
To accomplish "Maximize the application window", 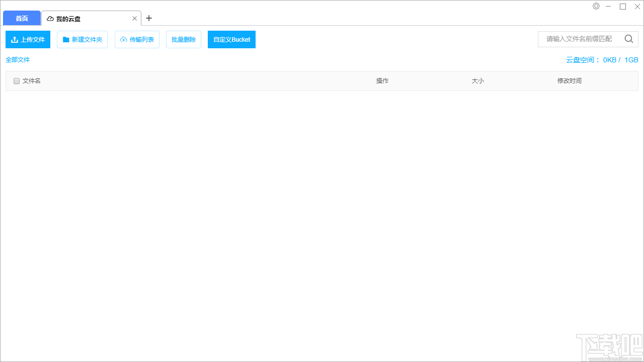I will [623, 6].
